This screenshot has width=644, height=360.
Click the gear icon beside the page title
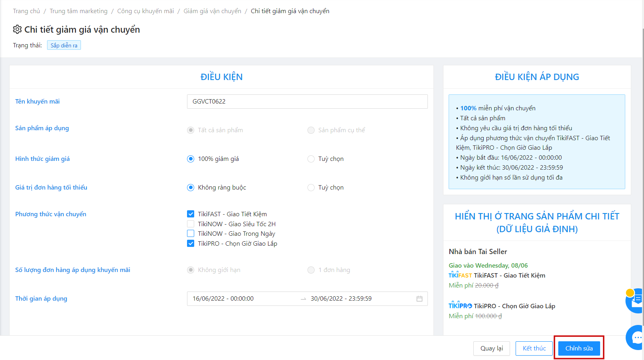17,29
